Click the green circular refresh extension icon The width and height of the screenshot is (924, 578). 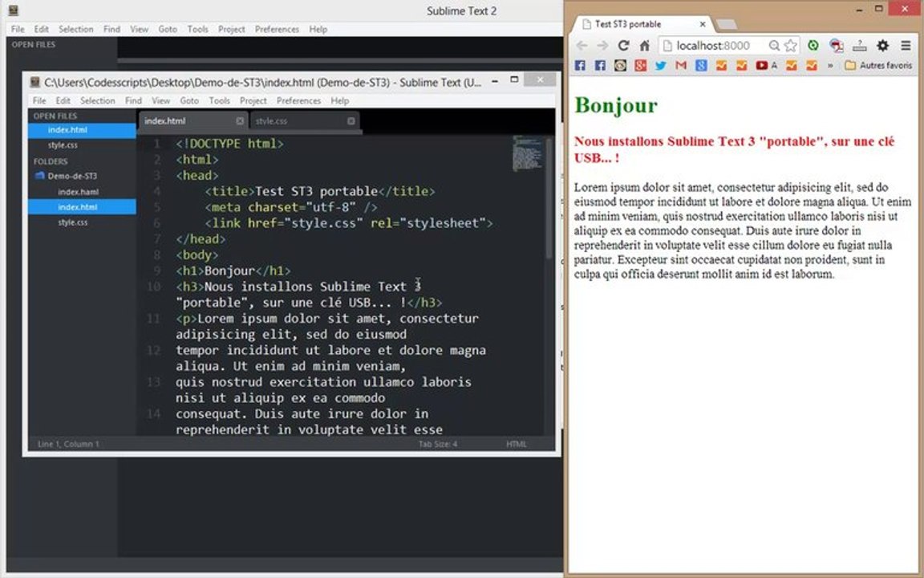click(x=813, y=46)
